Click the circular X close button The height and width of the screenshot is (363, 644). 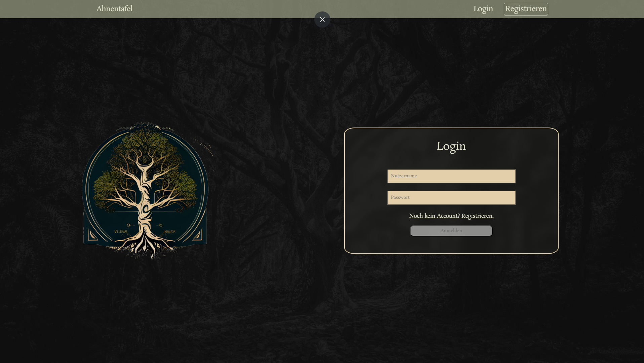322,20
